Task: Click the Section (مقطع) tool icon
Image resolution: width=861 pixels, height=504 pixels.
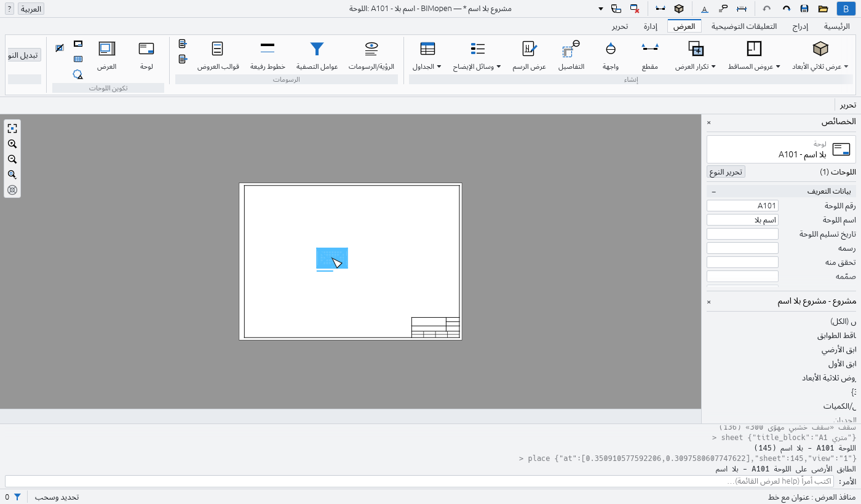Action: (x=650, y=49)
